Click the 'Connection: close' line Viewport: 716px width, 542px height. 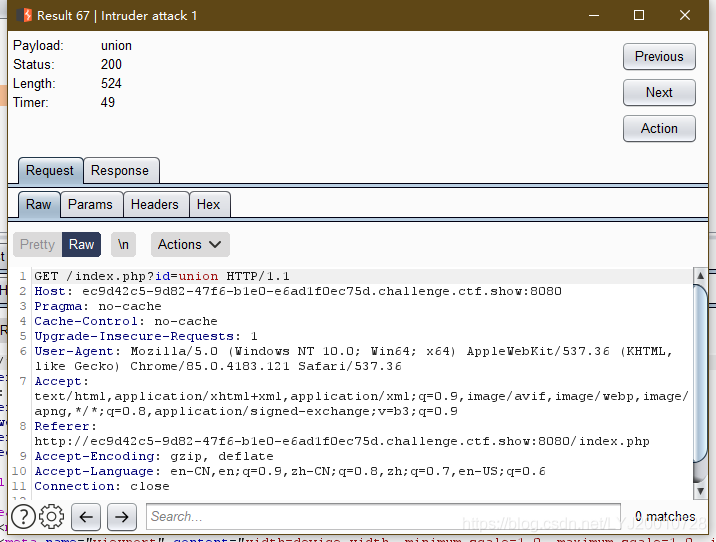pyautogui.click(x=101, y=486)
